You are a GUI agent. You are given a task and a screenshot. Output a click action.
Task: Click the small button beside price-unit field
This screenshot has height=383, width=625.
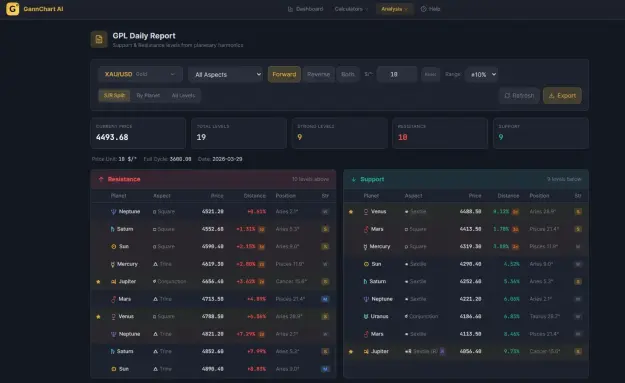point(430,75)
